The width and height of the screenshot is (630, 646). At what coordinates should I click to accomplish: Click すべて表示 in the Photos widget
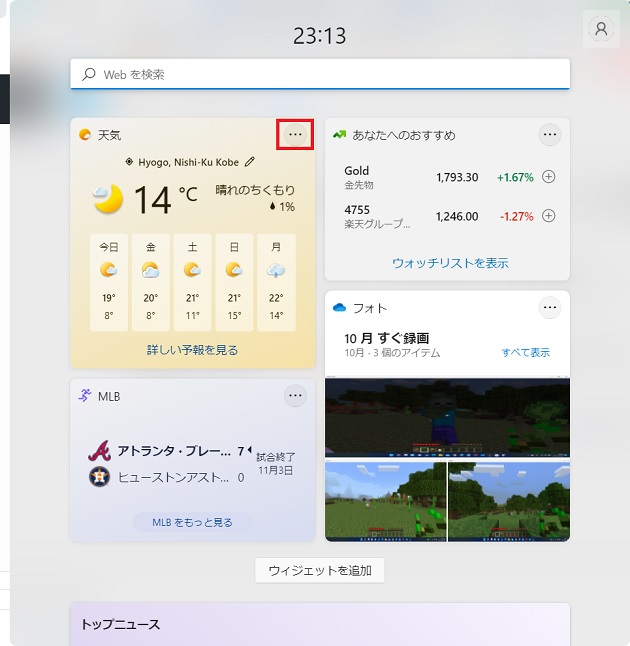pos(525,353)
